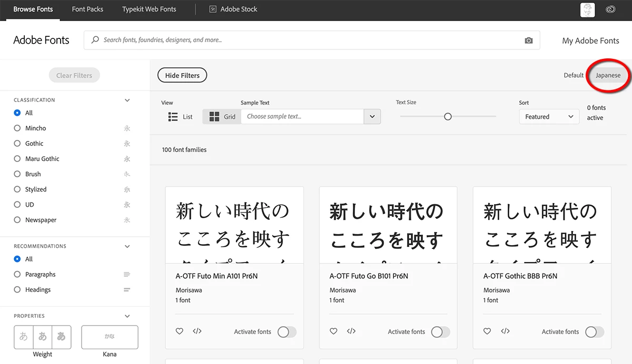Activate A-OTF Futo Go B101 fonts toggle
Viewport: 632px width, 364px height.
tap(441, 332)
